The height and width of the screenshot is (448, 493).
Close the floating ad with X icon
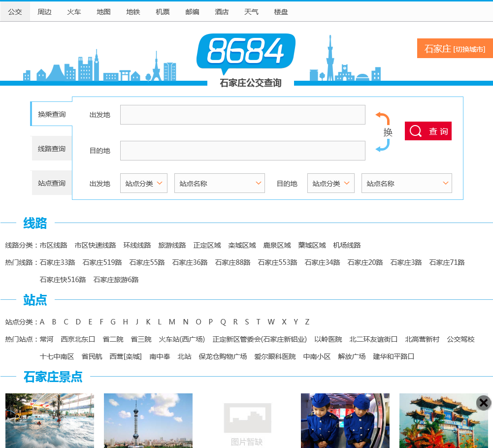pyautogui.click(x=484, y=403)
